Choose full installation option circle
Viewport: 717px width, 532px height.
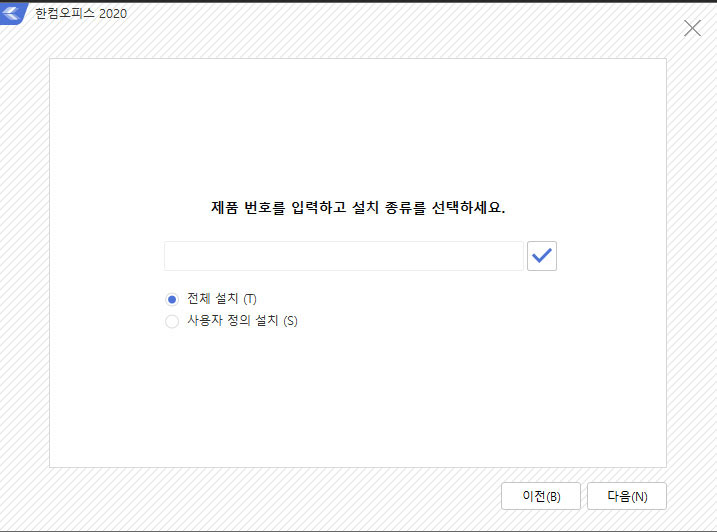(x=172, y=299)
